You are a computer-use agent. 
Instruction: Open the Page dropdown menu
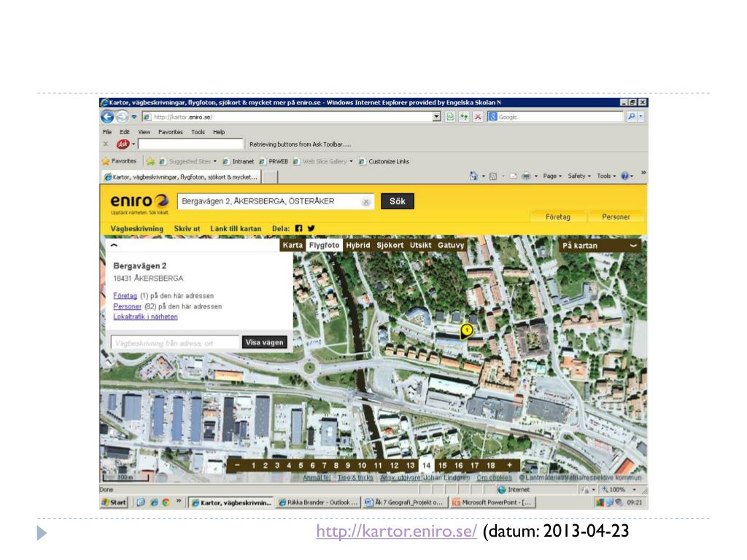tap(552, 176)
